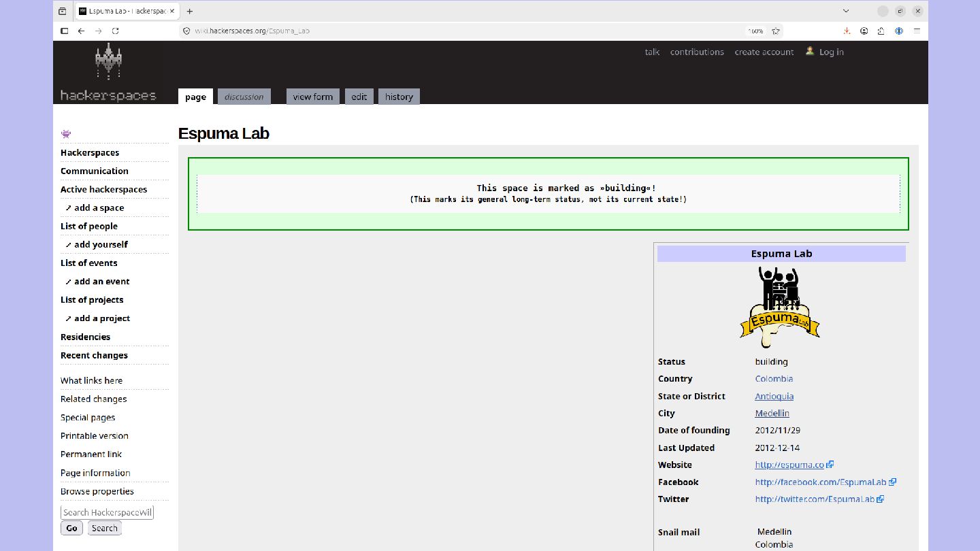Expand the list all tabs dropdown

tap(846, 11)
